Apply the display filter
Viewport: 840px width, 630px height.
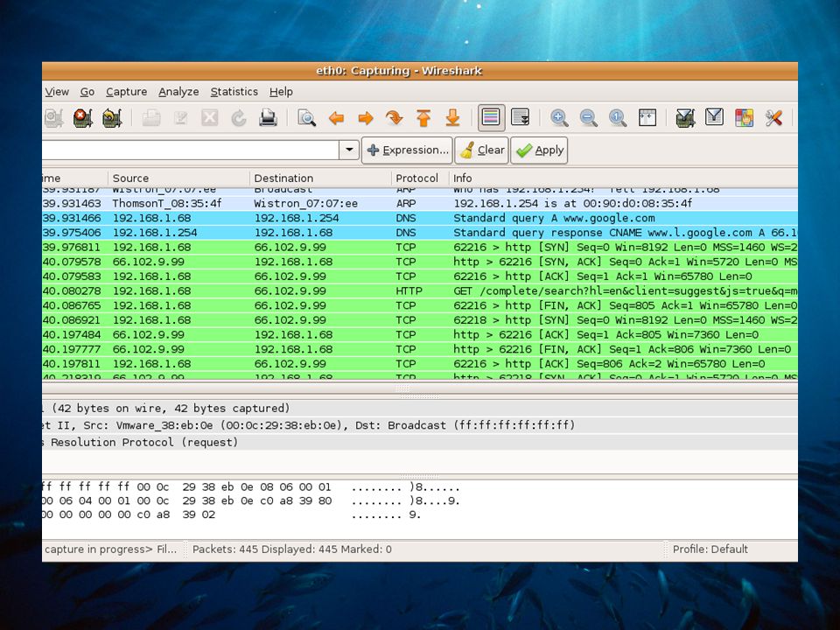(x=539, y=150)
